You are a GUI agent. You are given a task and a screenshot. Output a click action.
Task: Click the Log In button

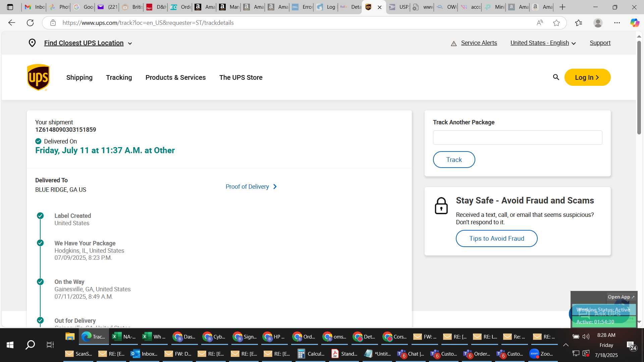tap(588, 77)
